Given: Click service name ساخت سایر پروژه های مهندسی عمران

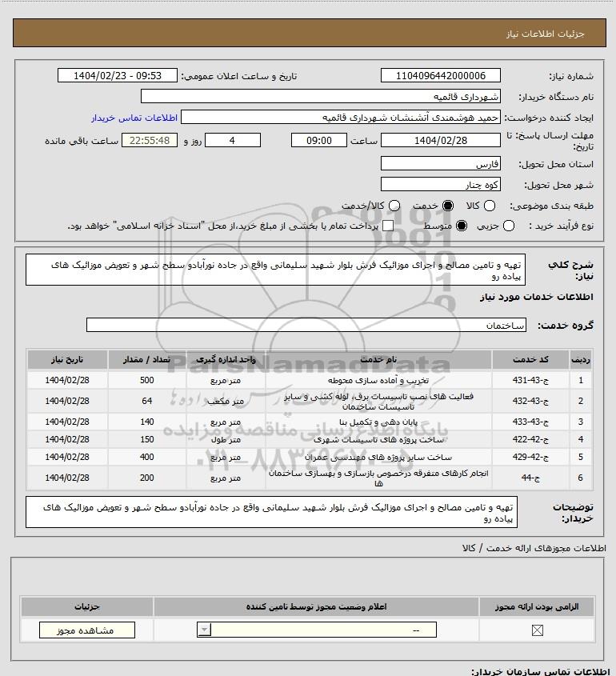Looking at the screenshot, I should click(x=378, y=457).
